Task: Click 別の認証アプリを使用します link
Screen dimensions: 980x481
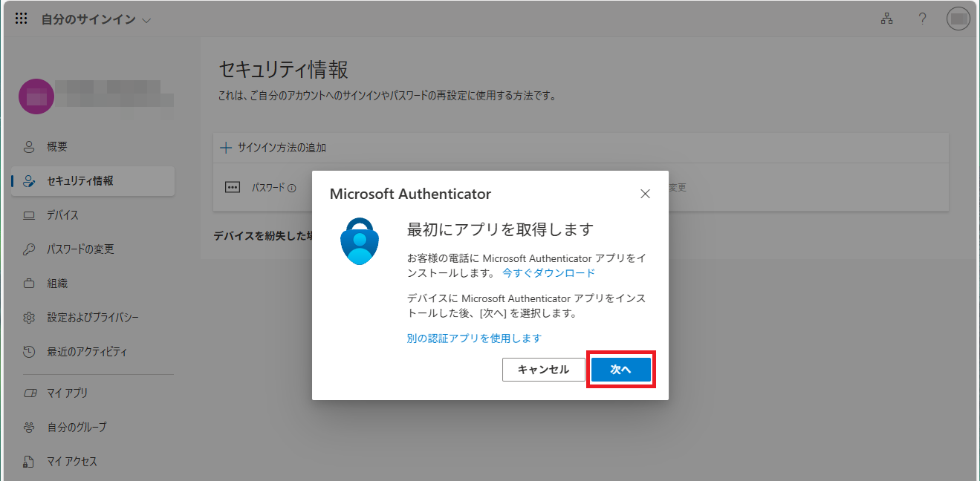Action: pyautogui.click(x=474, y=338)
